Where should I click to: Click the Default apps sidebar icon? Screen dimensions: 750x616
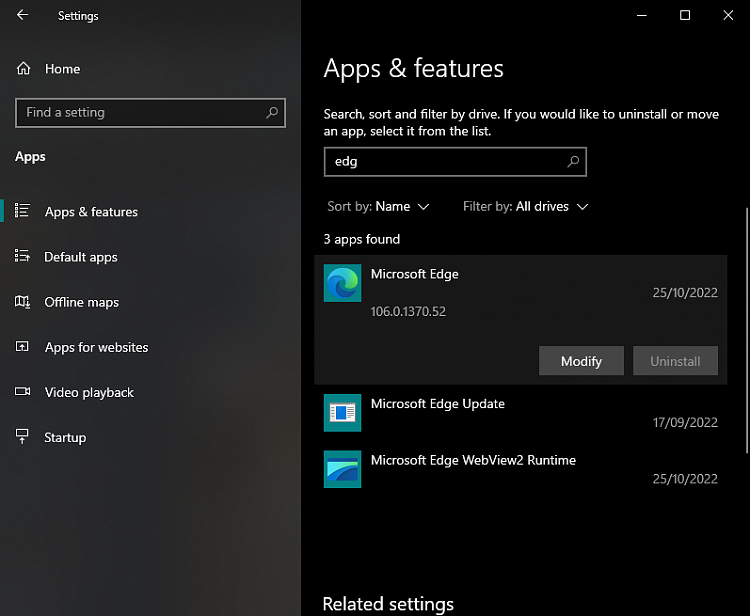(x=22, y=256)
